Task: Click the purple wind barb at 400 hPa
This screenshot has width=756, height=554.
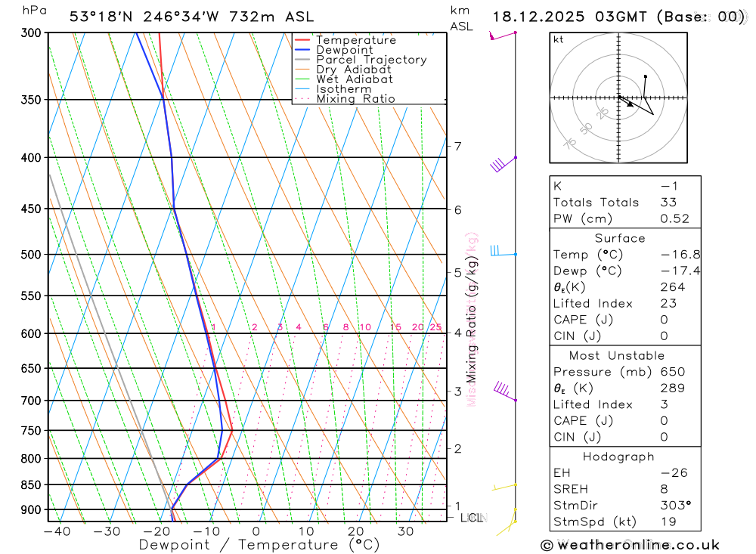Action: [x=503, y=164]
